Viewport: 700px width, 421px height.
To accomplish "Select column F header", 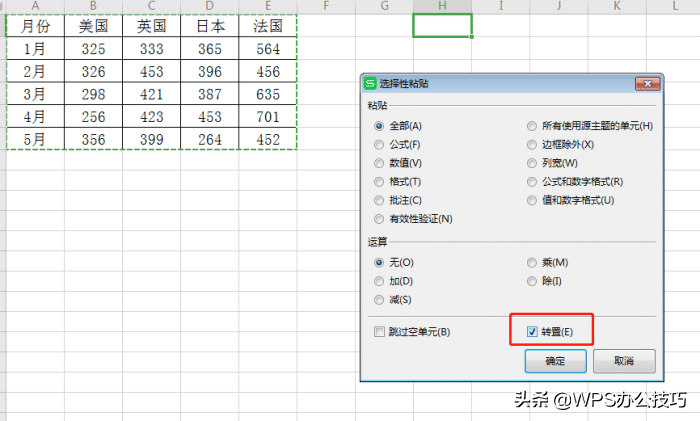I will [326, 6].
